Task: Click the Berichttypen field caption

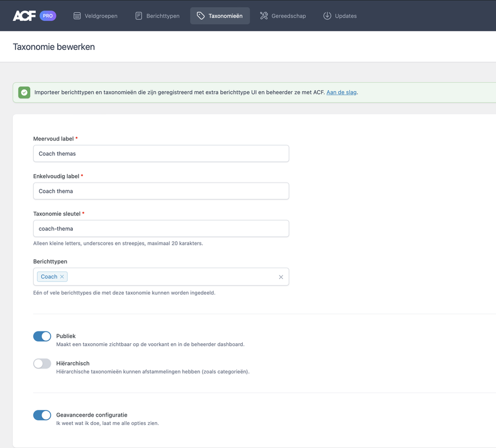Action: coord(50,262)
